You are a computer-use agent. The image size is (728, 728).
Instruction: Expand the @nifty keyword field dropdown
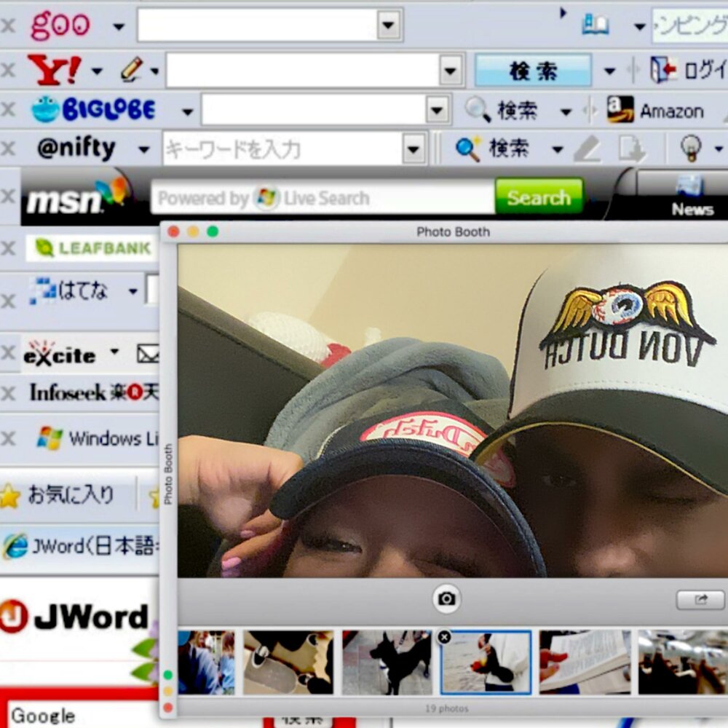click(x=414, y=149)
